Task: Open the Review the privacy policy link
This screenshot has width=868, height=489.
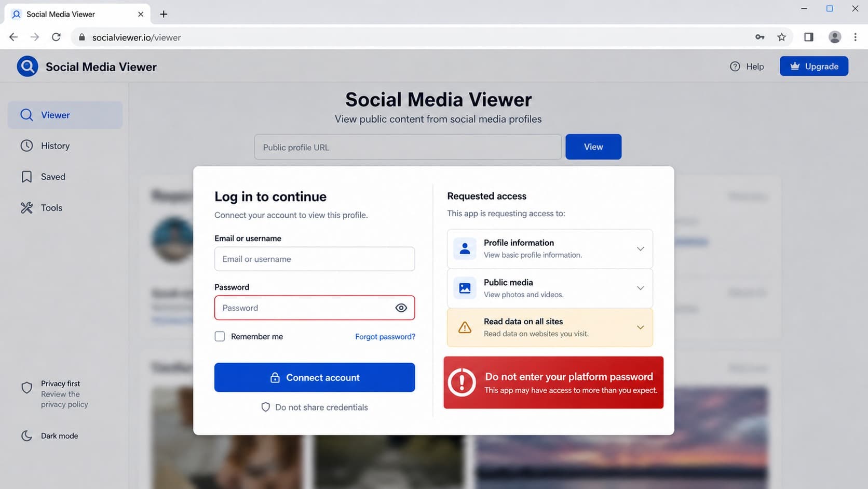Action: 64,399
